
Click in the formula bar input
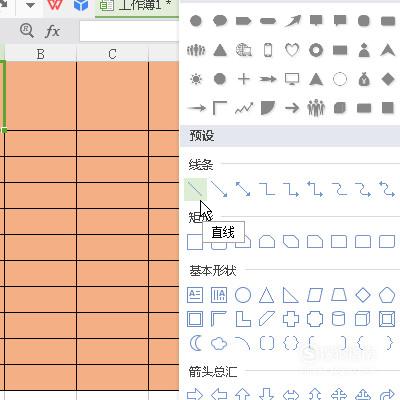click(129, 32)
